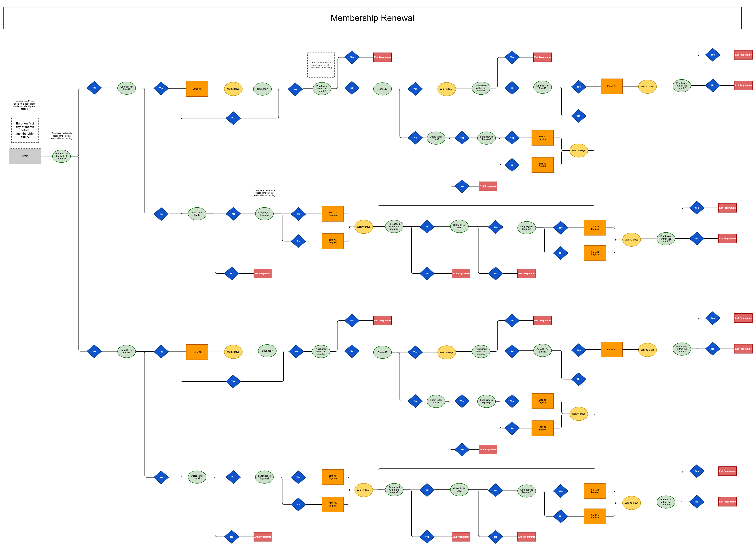Pick the SMS 2b English box
Screen dimensions: 756x547
[595, 516]
